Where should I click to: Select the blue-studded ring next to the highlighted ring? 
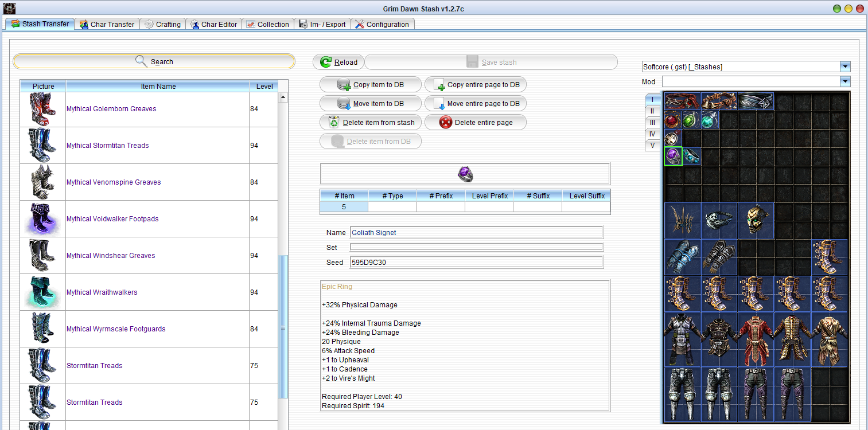click(691, 156)
